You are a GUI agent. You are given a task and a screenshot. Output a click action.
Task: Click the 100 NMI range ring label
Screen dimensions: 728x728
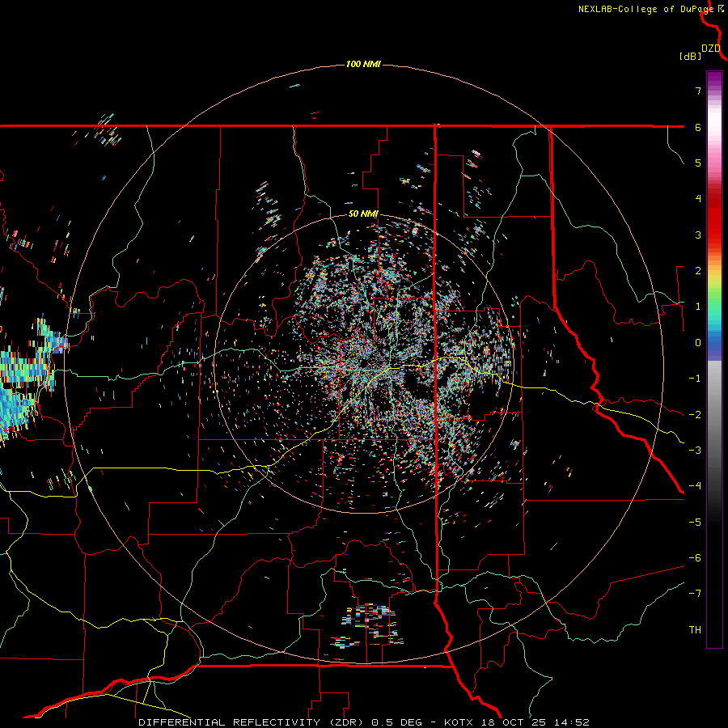coord(363,64)
